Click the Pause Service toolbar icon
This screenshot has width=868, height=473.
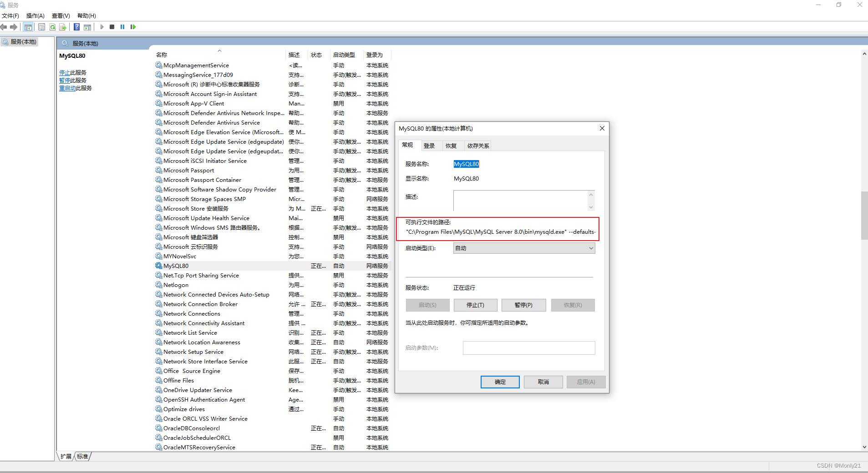coord(122,27)
